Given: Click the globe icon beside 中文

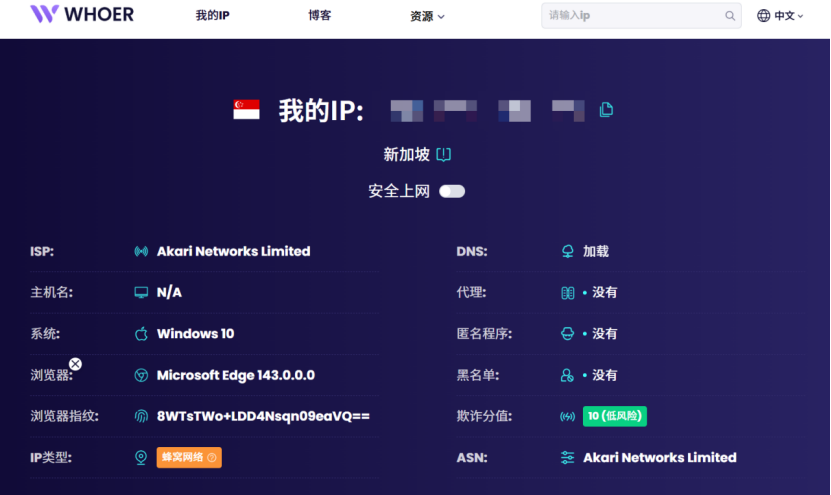Looking at the screenshot, I should point(764,16).
